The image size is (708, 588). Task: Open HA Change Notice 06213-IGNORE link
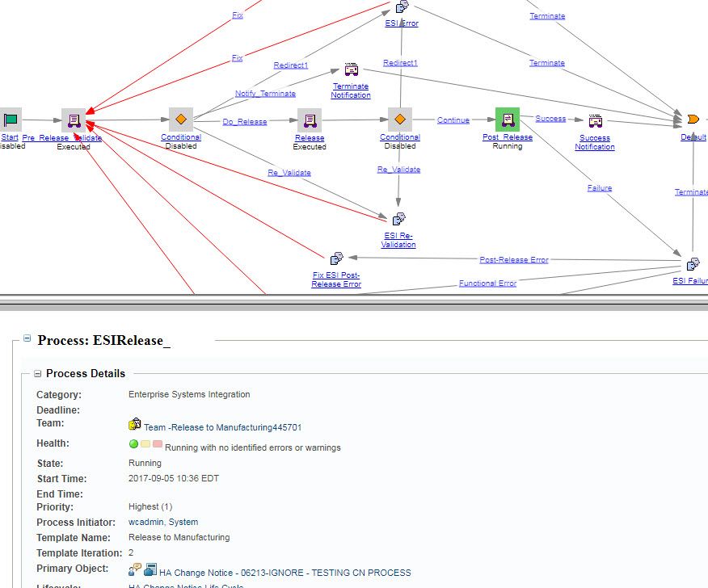pyautogui.click(x=285, y=573)
